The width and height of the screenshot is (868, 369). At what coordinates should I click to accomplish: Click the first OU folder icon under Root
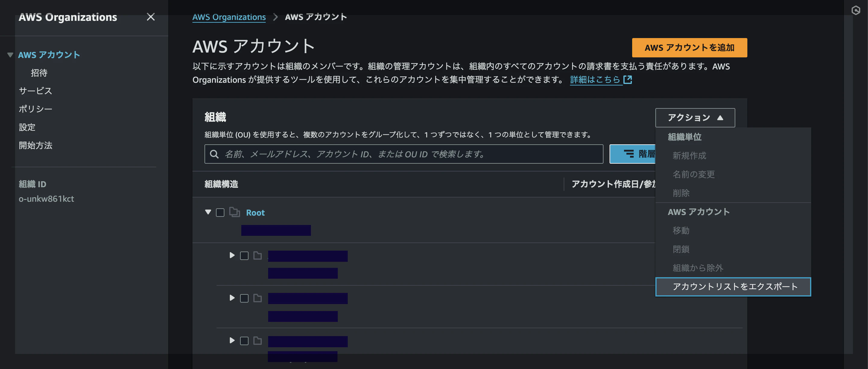click(x=258, y=255)
